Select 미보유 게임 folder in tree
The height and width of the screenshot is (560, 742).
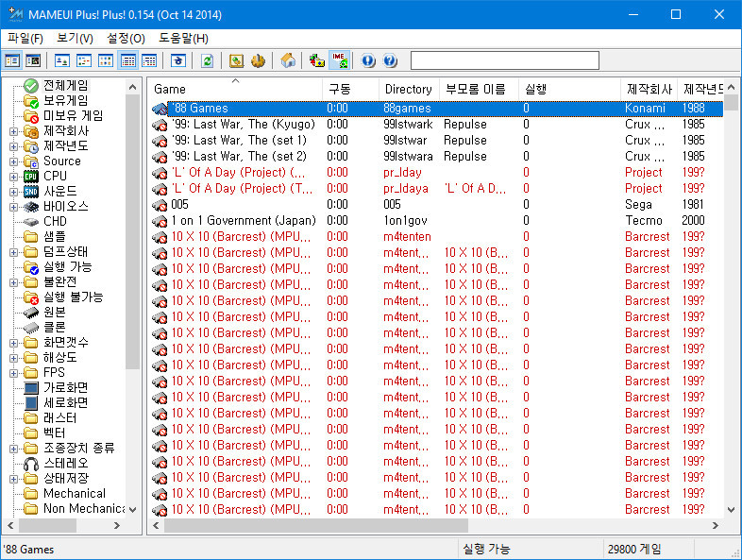(x=73, y=115)
